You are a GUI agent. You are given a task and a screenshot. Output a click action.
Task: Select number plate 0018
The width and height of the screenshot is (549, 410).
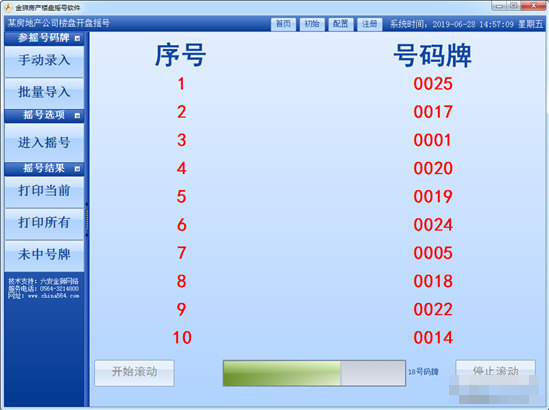pyautogui.click(x=433, y=281)
